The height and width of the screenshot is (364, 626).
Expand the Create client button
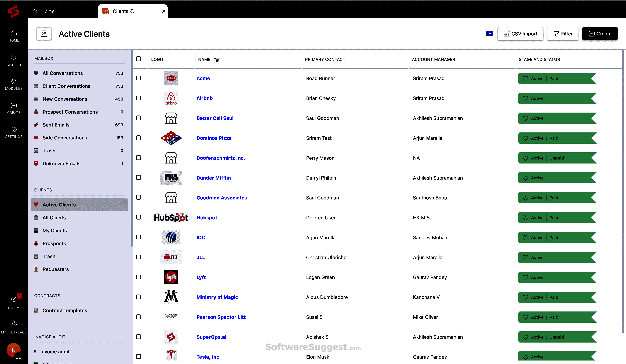coord(600,34)
